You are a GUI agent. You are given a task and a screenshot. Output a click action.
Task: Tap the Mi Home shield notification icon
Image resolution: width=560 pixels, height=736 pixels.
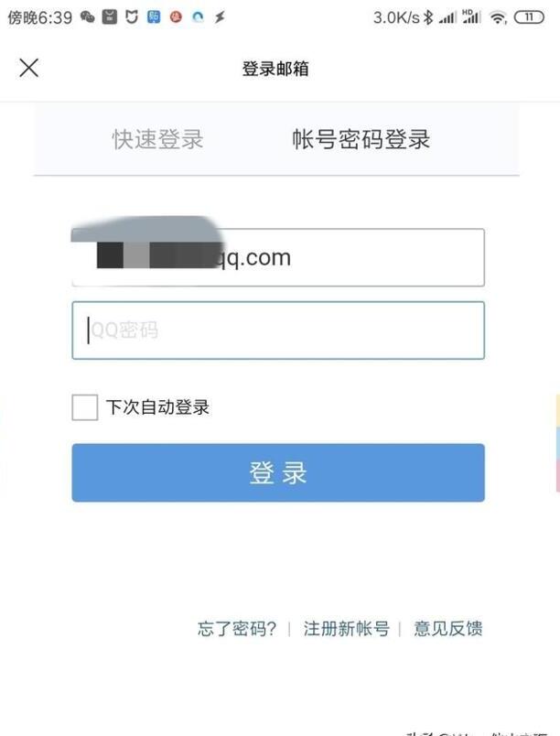pos(132,17)
